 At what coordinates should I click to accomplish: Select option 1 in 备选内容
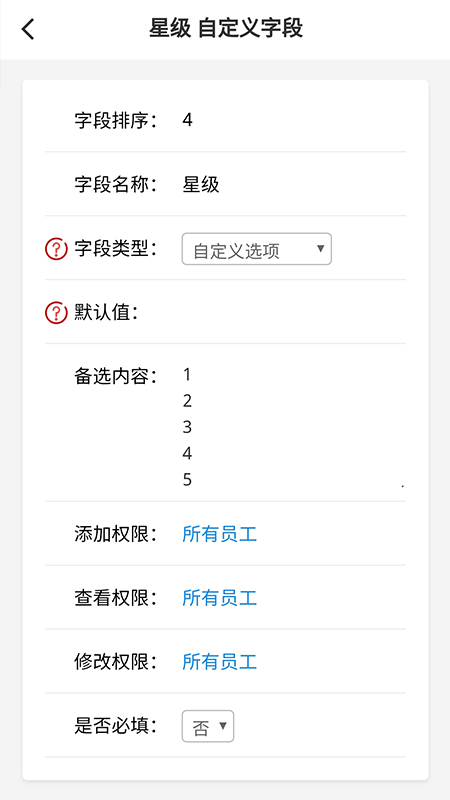click(187, 375)
